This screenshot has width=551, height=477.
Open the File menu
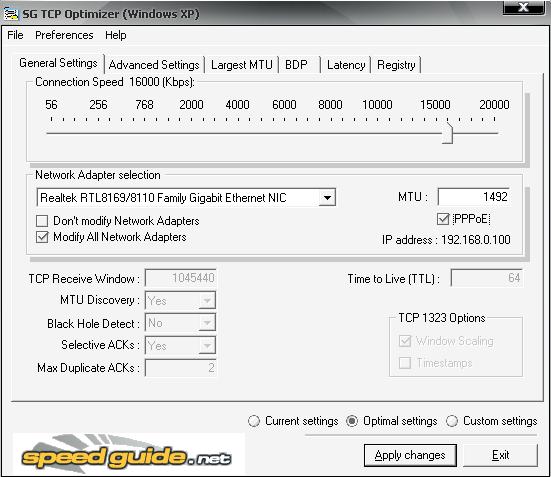15,35
